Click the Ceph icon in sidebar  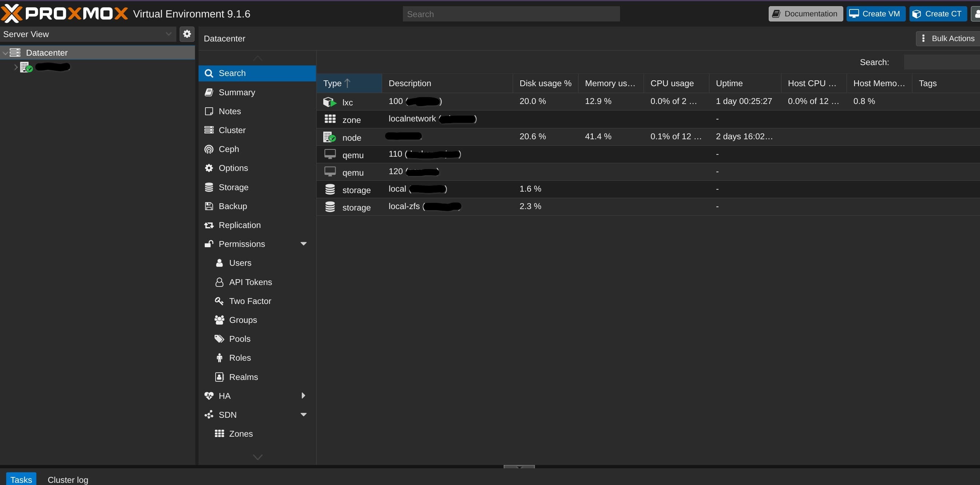[209, 149]
